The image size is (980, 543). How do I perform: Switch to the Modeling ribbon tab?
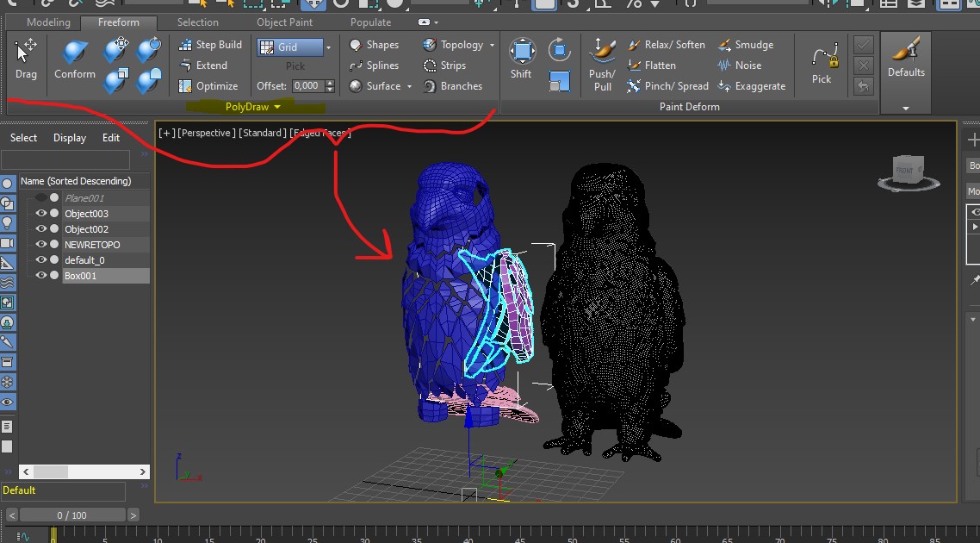(x=48, y=22)
